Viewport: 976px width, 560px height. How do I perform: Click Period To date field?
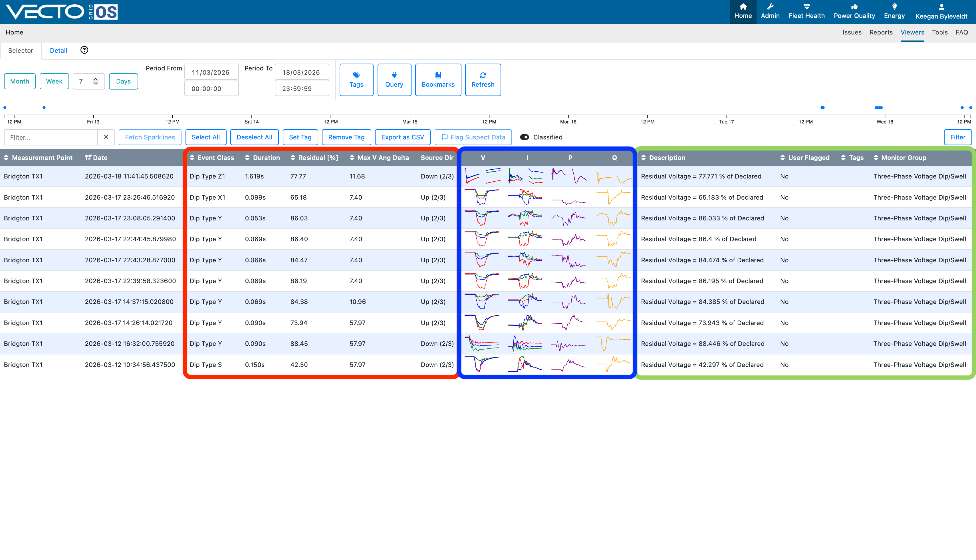[302, 72]
